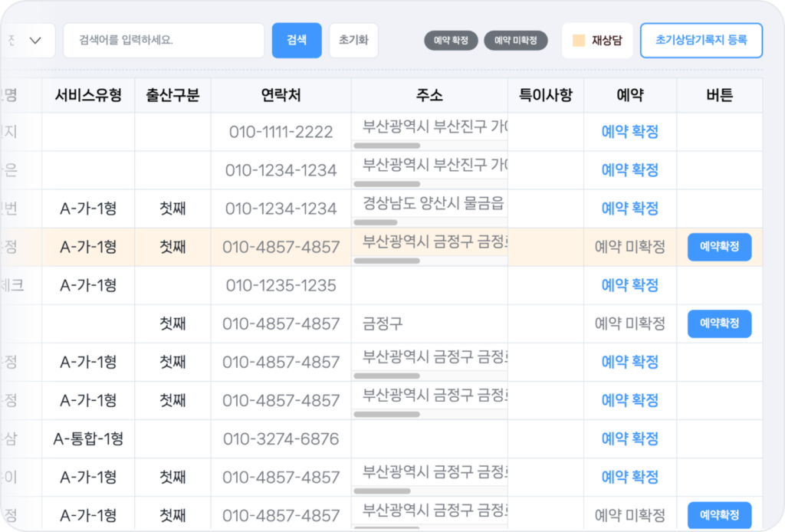Select the 주소 column header
The width and height of the screenshot is (785, 532).
[429, 96]
